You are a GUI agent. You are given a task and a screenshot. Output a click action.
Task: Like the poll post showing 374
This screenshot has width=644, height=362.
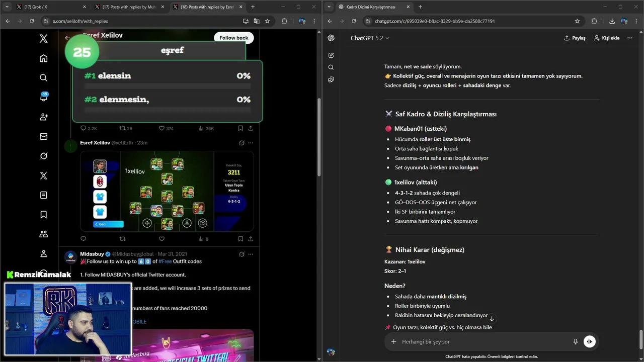[x=166, y=128]
